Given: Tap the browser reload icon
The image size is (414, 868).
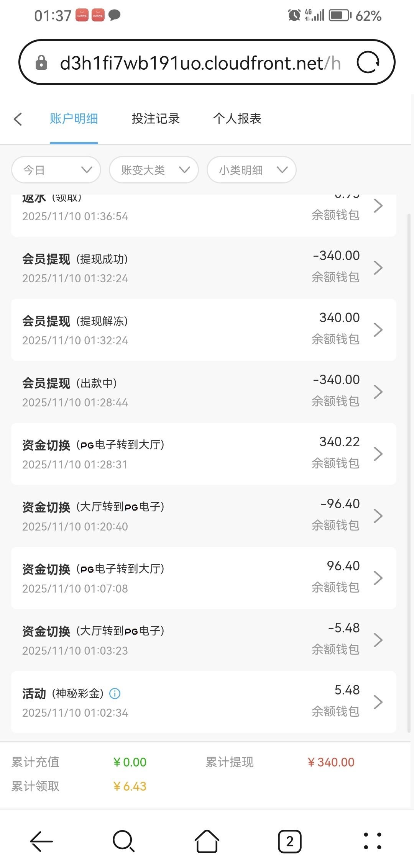Looking at the screenshot, I should pos(368,62).
